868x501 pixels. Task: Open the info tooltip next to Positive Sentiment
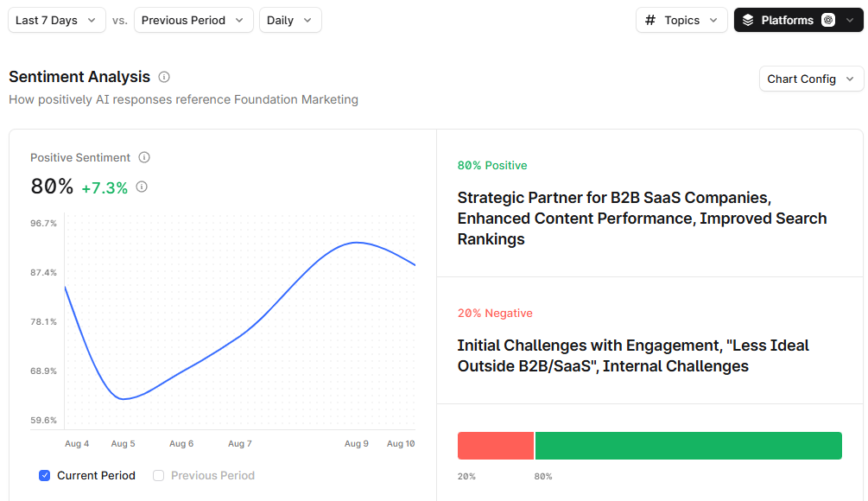coord(144,157)
